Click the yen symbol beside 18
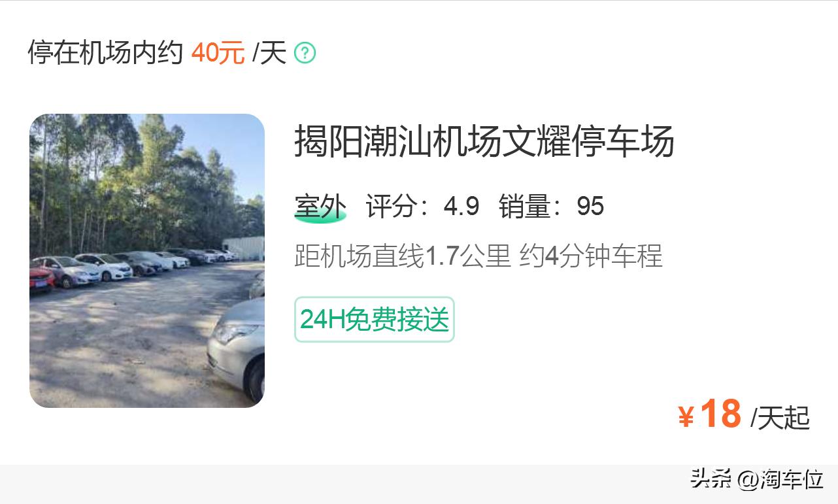 point(686,416)
